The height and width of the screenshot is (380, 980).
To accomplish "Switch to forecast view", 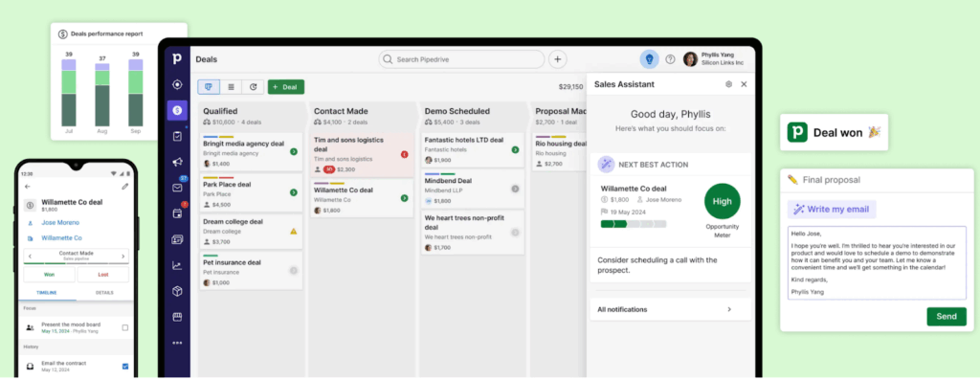I will point(253,87).
